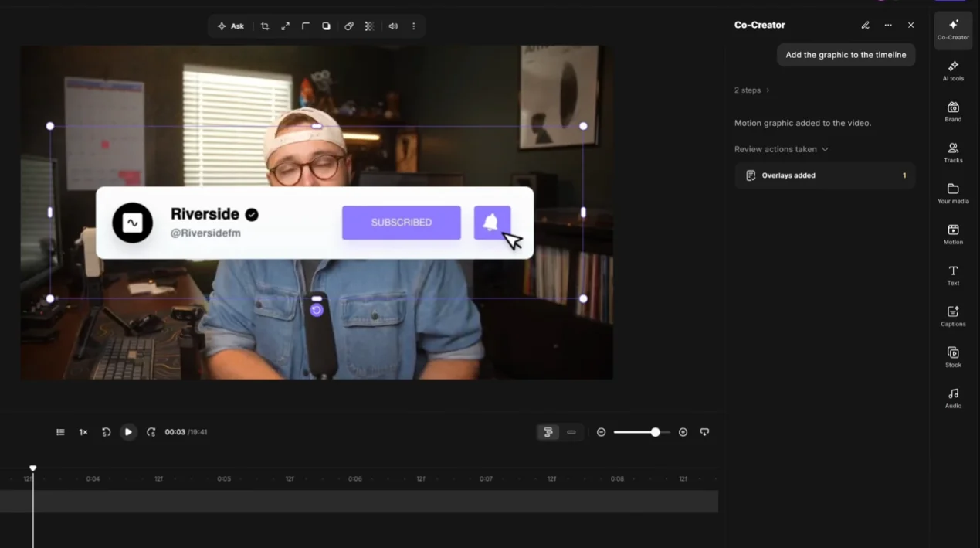Screen dimensions: 980x548
Task: Open the drop shadow tool
Action: tap(327, 26)
